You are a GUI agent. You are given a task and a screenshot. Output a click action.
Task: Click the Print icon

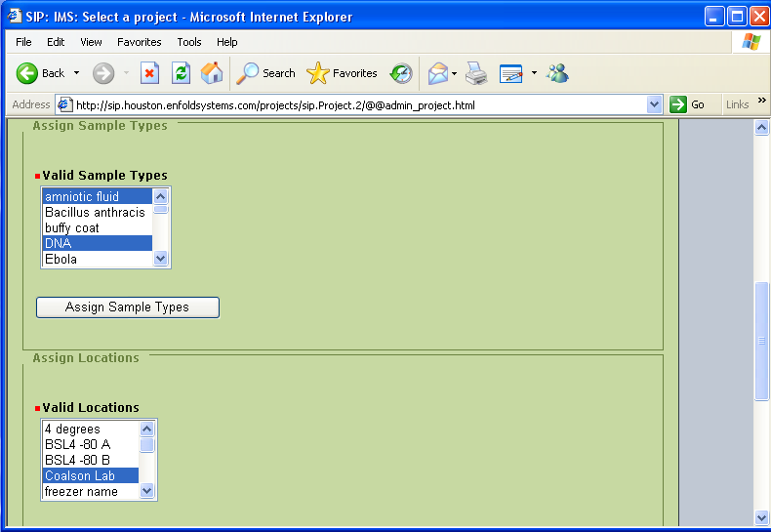(475, 73)
